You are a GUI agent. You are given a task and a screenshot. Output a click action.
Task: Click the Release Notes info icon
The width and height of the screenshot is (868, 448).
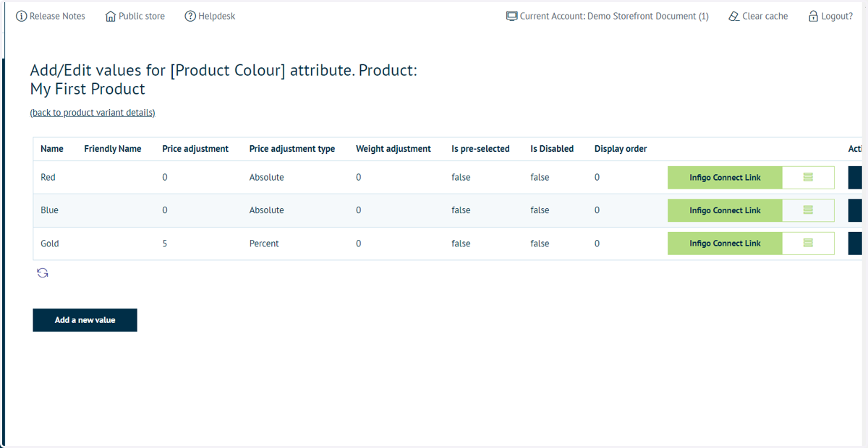22,16
